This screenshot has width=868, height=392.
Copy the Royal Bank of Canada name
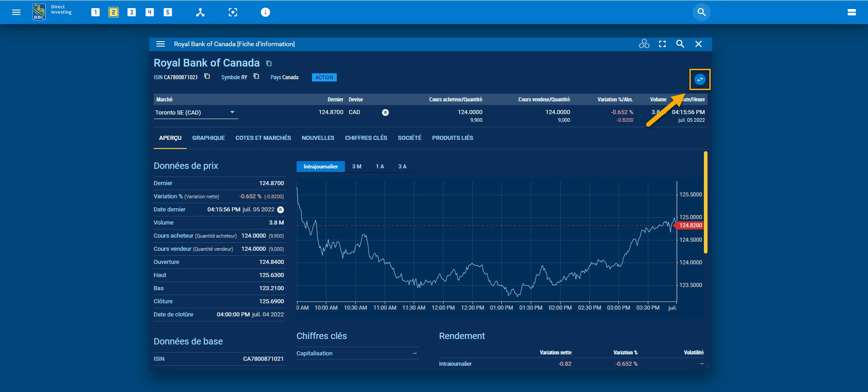point(269,63)
